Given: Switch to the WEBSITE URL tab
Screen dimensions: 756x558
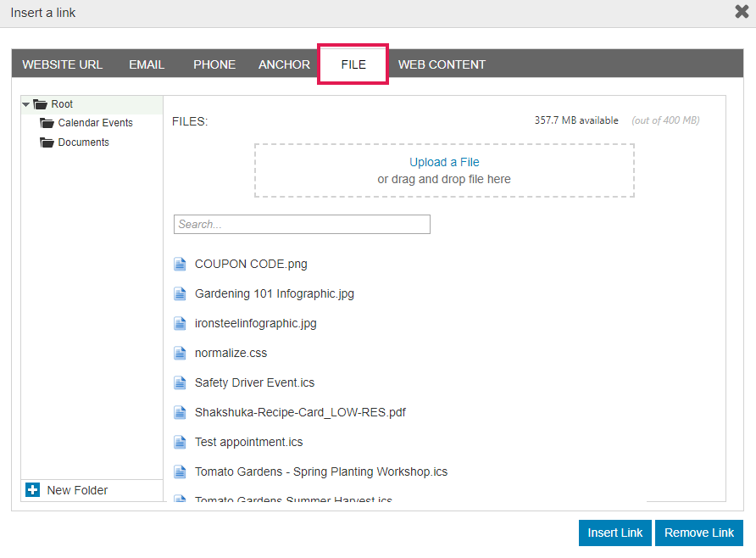Looking at the screenshot, I should coord(62,64).
